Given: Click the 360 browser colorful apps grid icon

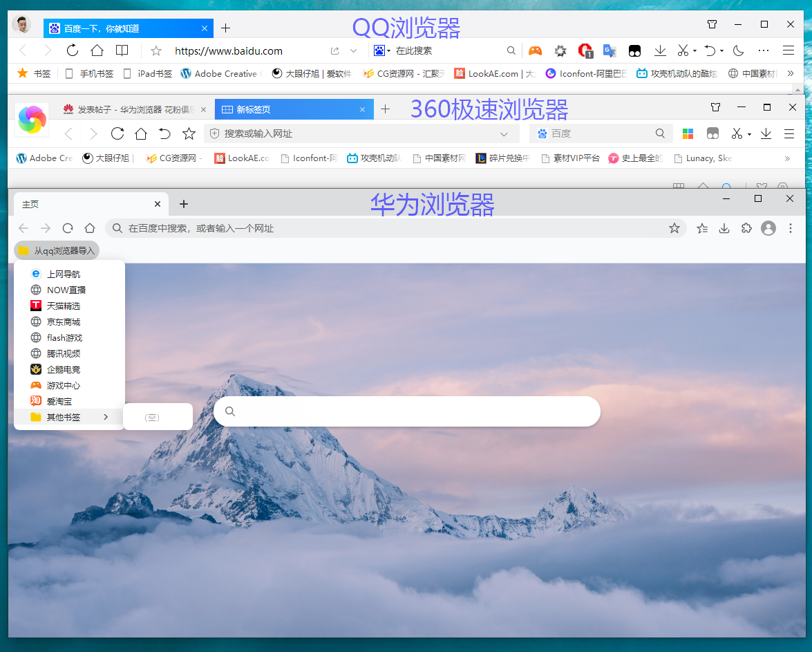Looking at the screenshot, I should tap(688, 133).
